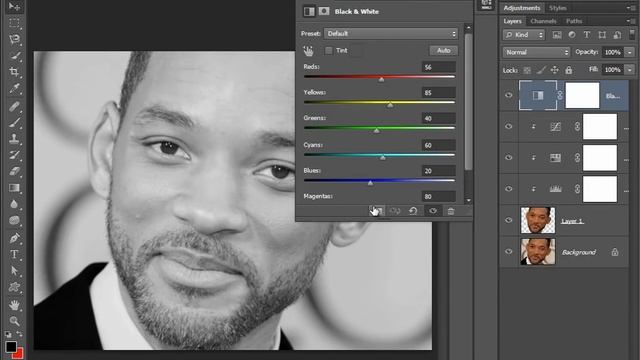
Task: Toggle adjustment layer visibility in Properties
Action: click(433, 211)
